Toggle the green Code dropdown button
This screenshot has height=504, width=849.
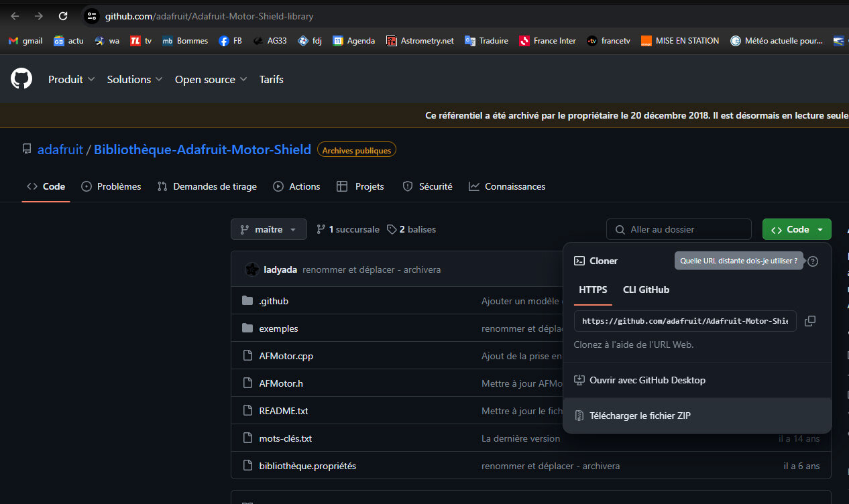click(x=797, y=229)
